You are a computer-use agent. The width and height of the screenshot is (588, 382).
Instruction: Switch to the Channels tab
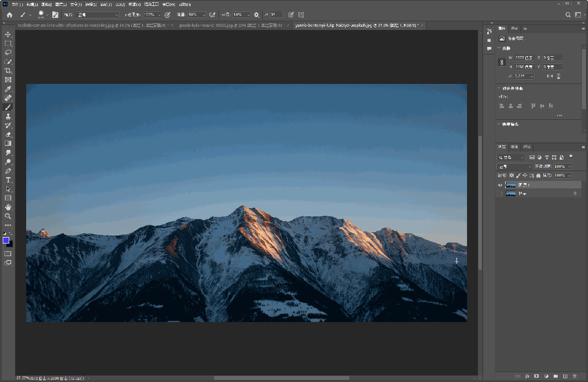click(x=514, y=147)
